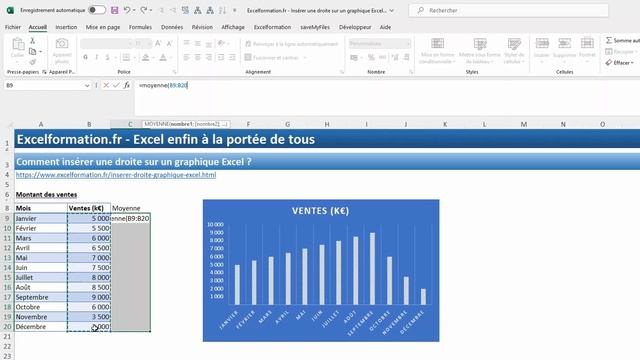Open the excelformation.fr hyperlink in cell A4
This screenshot has height=360, width=640.
pos(116,175)
